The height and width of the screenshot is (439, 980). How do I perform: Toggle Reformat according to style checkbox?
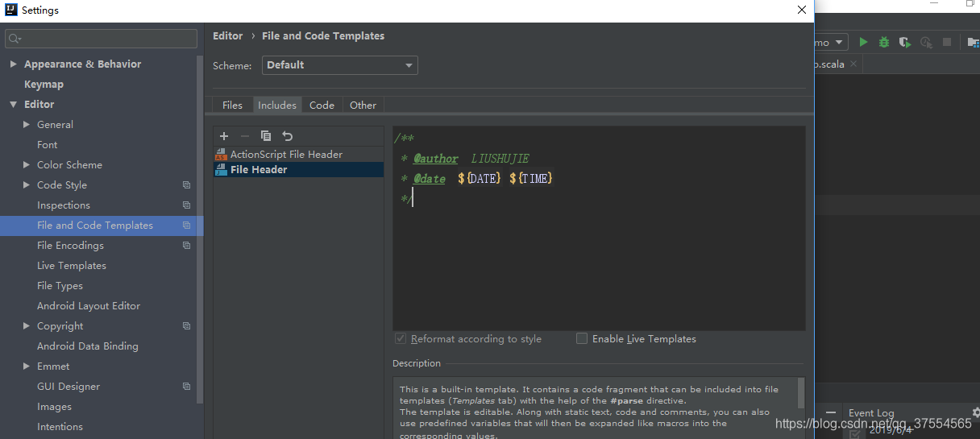coord(401,338)
